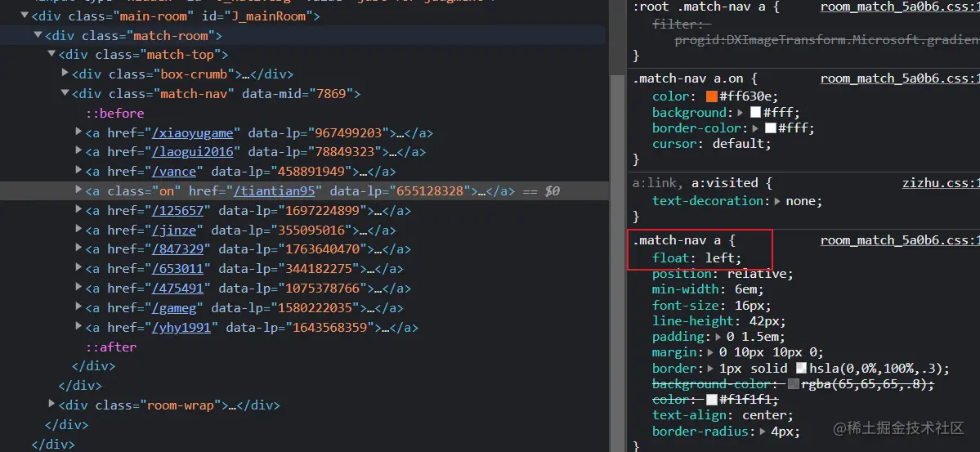Screen dimensions: 980x452
Task: Open the background #fff color swatch
Action: click(755, 113)
